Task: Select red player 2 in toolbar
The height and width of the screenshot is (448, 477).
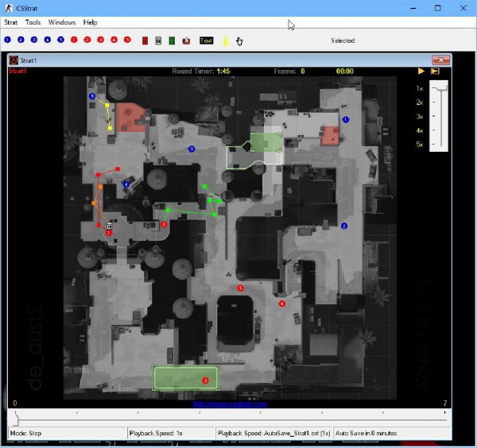Action: [87, 40]
